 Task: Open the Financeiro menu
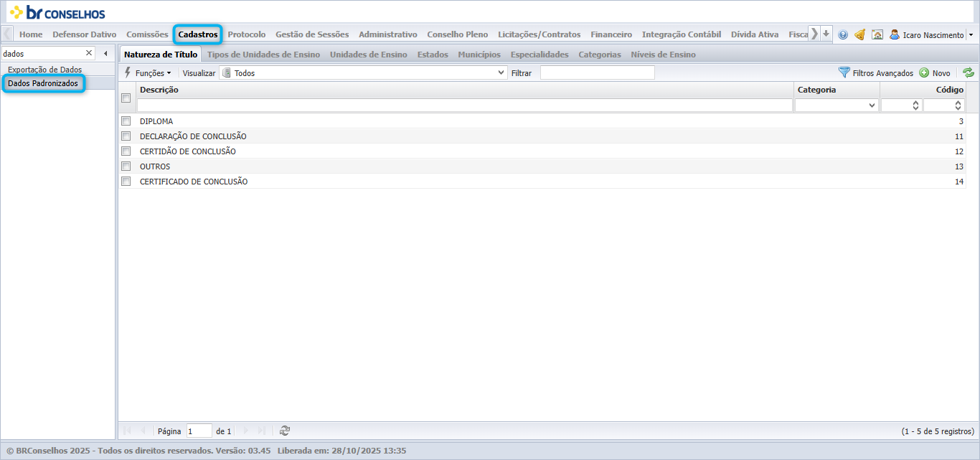click(611, 34)
